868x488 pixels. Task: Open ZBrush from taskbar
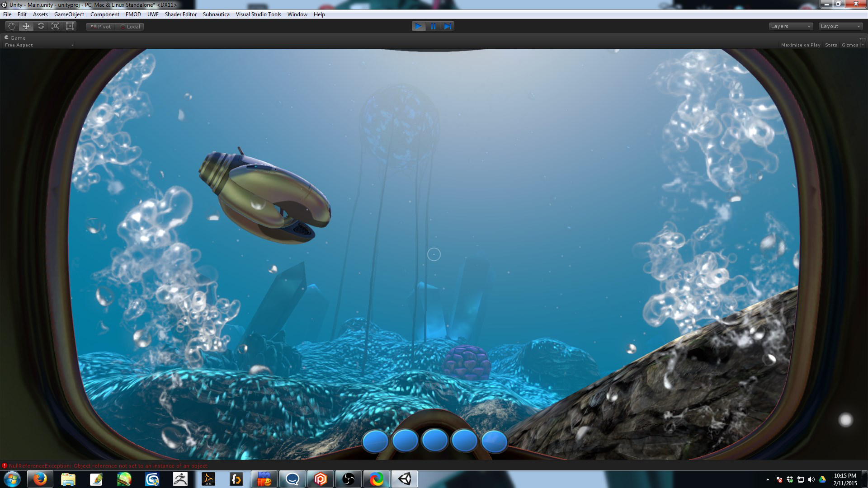point(180,479)
